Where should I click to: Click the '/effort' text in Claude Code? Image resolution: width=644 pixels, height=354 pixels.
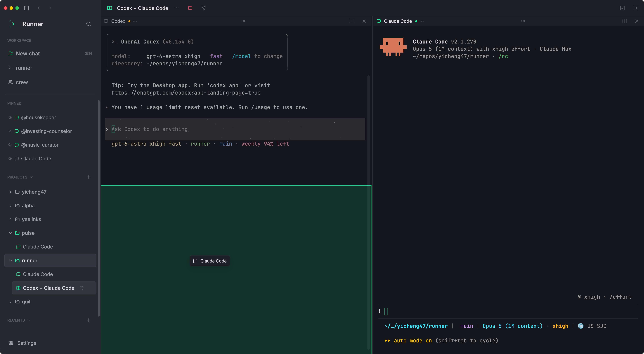[621, 297]
